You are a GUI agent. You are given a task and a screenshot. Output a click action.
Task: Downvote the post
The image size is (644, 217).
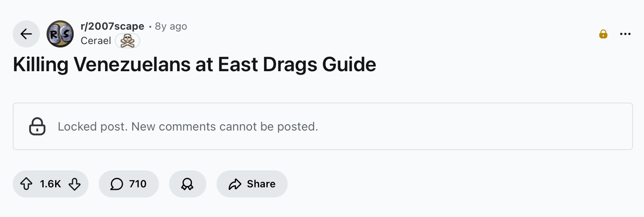pos(75,184)
